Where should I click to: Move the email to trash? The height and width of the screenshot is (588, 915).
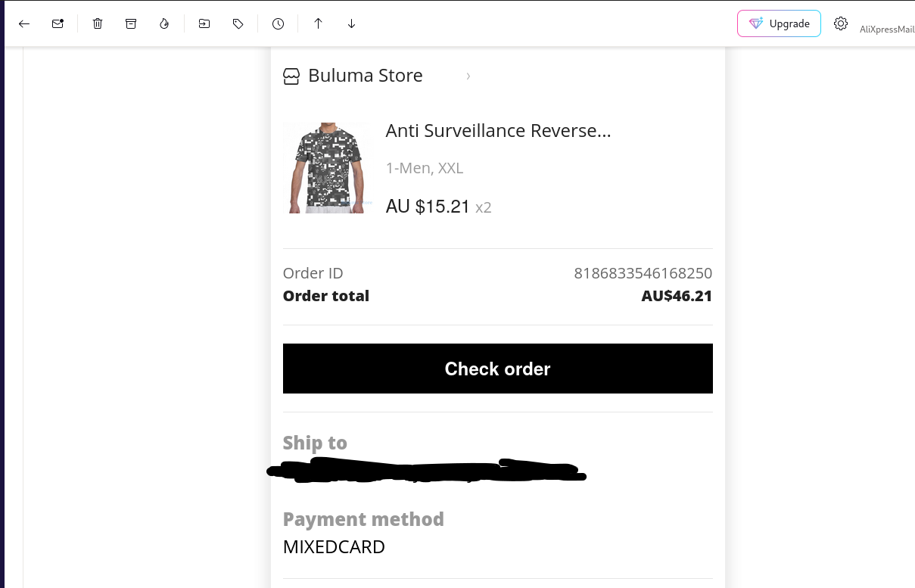tap(98, 23)
